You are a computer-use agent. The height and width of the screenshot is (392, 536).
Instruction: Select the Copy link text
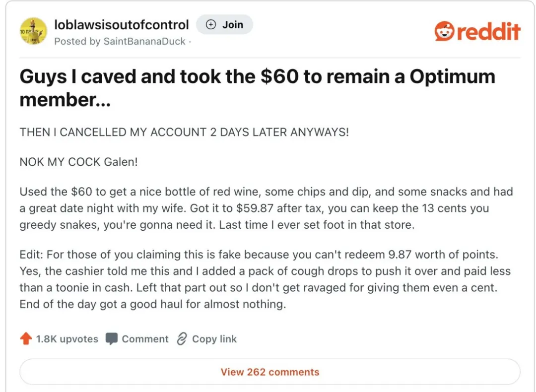[x=214, y=339]
